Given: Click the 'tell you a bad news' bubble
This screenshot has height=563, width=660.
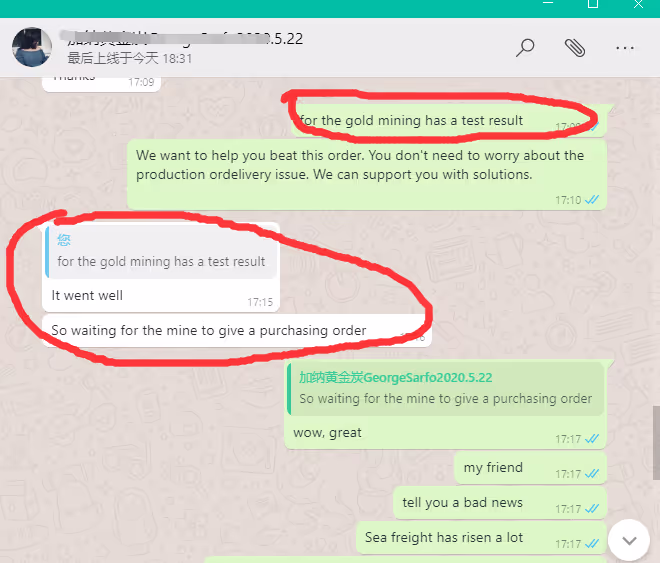Looking at the screenshot, I should click(x=500, y=503).
